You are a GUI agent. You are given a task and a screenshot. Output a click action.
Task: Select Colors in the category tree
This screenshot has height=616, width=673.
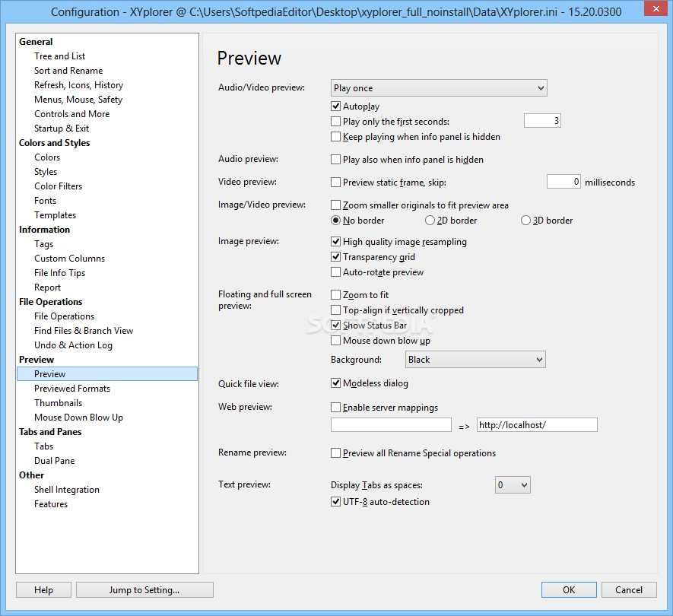tap(47, 157)
